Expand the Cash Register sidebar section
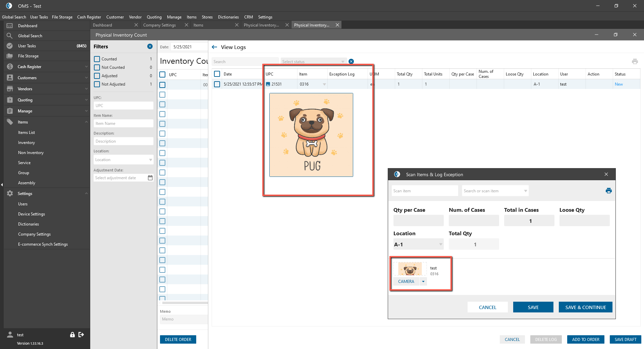 (x=86, y=67)
